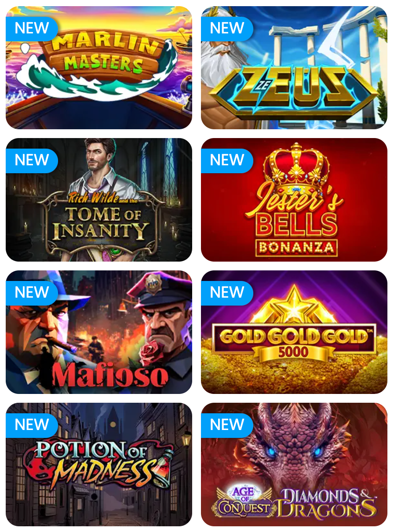Click the NEW badge on Marlin Masters
The height and width of the screenshot is (532, 394).
[x=32, y=29]
